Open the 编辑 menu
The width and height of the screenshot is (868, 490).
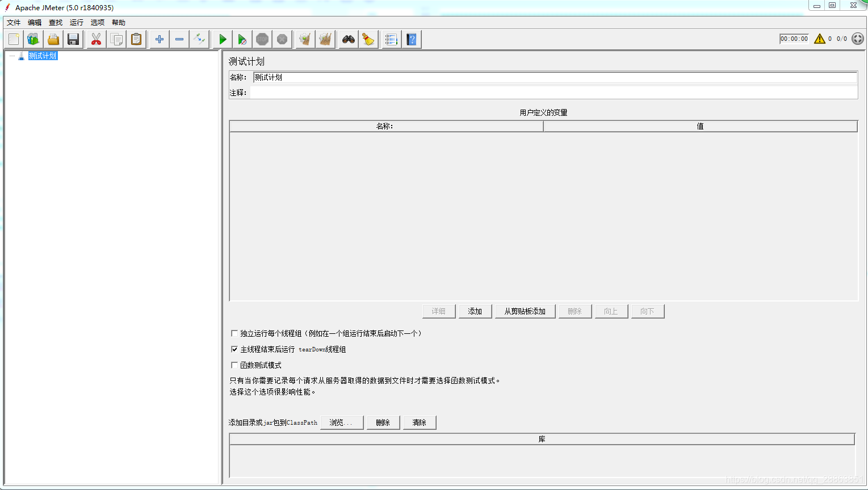[x=35, y=23]
